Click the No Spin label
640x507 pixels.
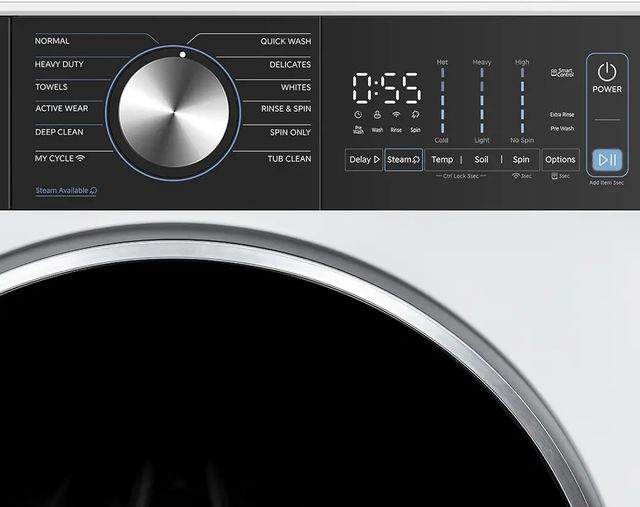point(522,140)
